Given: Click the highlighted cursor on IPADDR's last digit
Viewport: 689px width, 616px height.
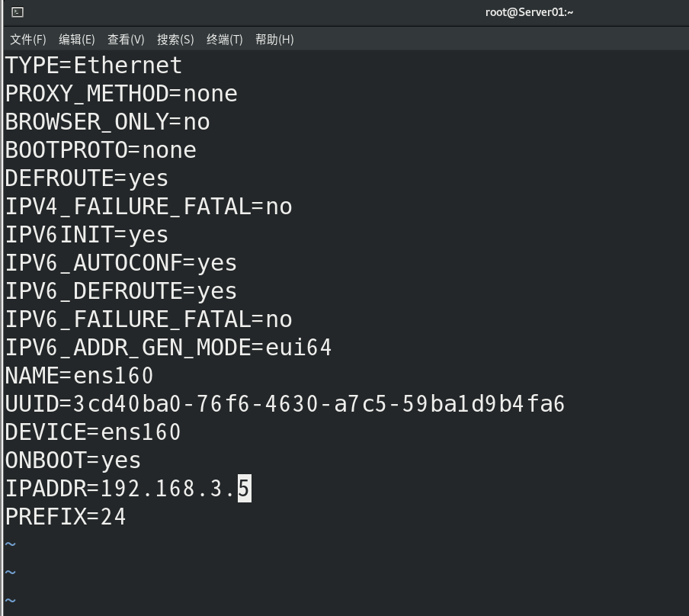Looking at the screenshot, I should coord(244,488).
